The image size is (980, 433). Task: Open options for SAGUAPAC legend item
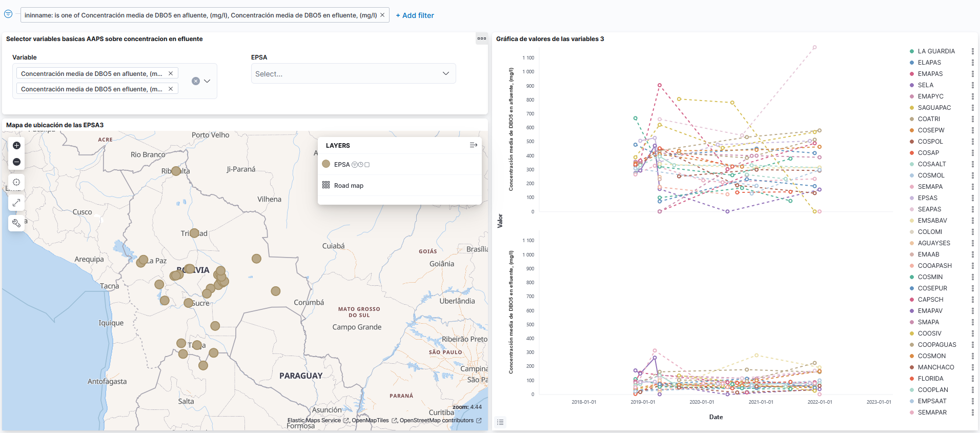972,108
